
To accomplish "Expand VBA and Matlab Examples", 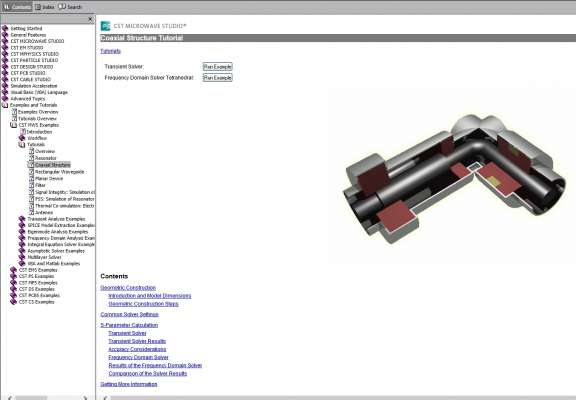I will [x=22, y=263].
